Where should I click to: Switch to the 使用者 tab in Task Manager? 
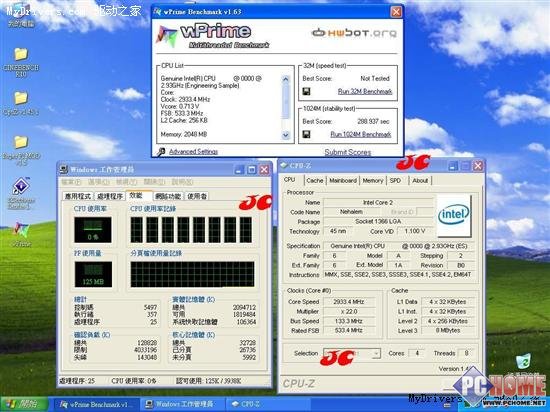pyautogui.click(x=197, y=196)
